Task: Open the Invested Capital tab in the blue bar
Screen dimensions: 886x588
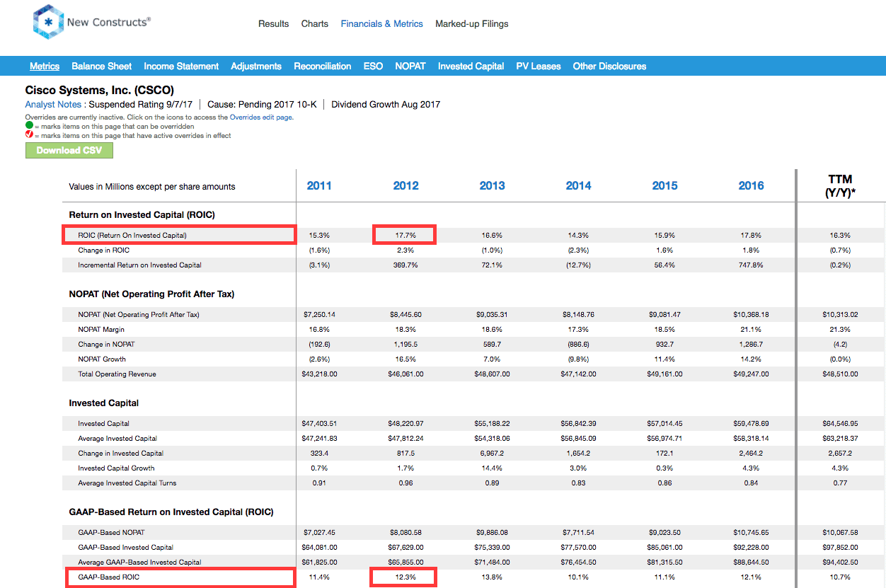Action: tap(471, 67)
